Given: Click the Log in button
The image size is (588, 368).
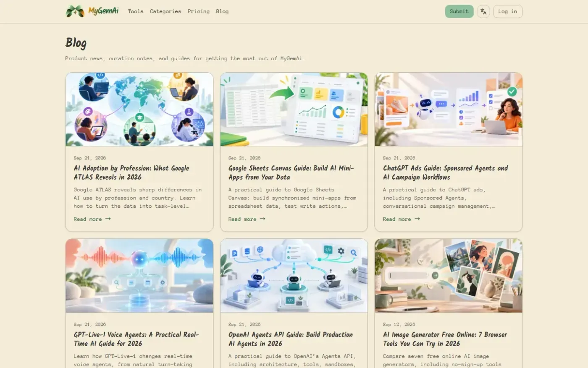Looking at the screenshot, I should tap(508, 11).
